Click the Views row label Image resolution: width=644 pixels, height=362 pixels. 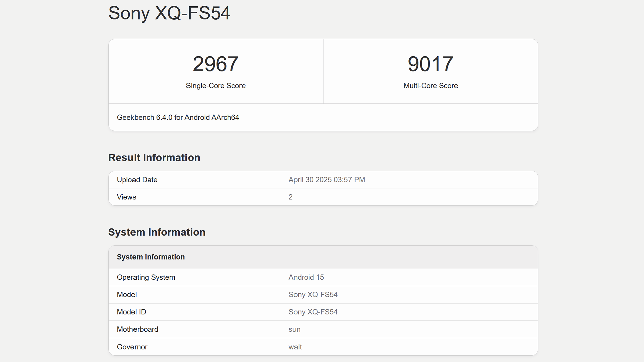[x=126, y=197]
